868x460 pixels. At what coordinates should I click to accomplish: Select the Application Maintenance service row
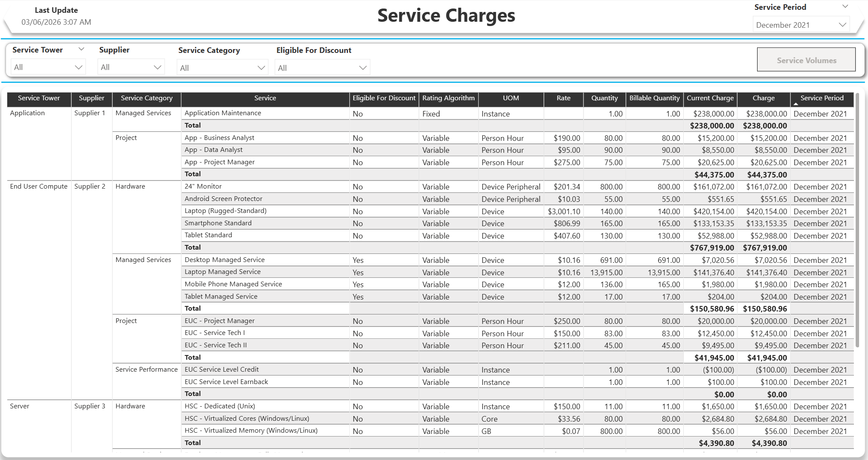[x=223, y=113]
